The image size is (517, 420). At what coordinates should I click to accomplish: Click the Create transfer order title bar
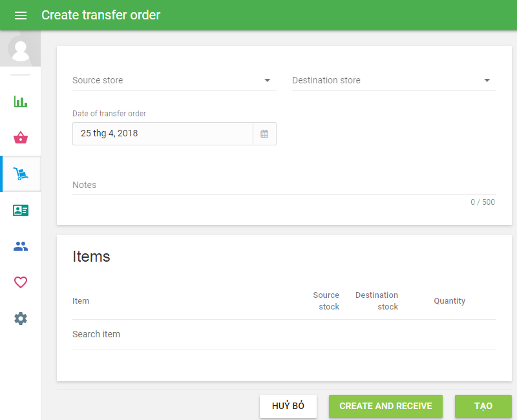coord(101,15)
